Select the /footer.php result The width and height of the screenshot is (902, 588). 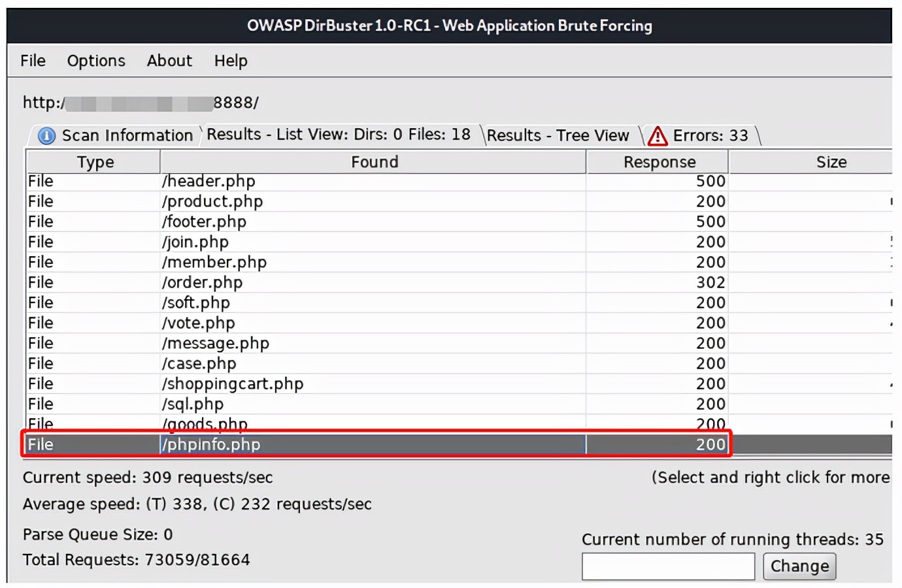click(x=459, y=221)
